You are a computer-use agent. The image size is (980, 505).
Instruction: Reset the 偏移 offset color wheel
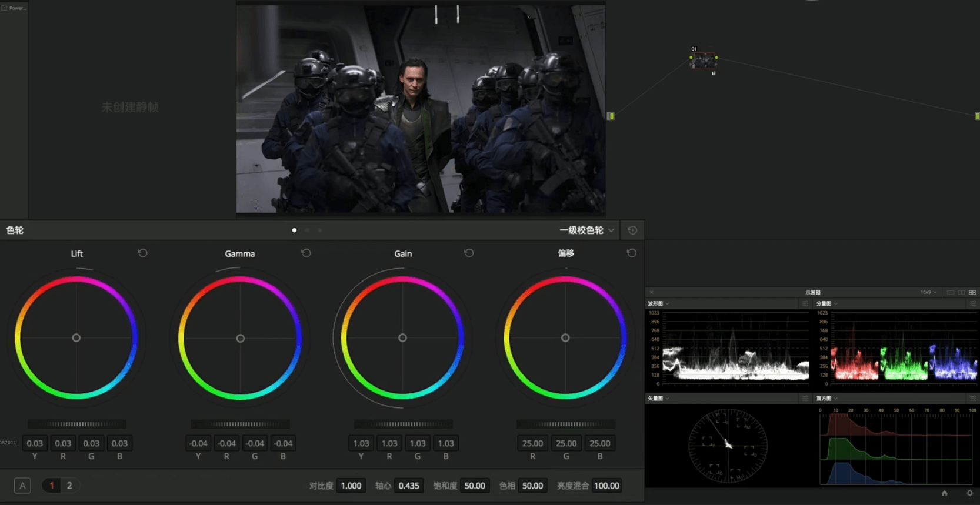tap(632, 253)
